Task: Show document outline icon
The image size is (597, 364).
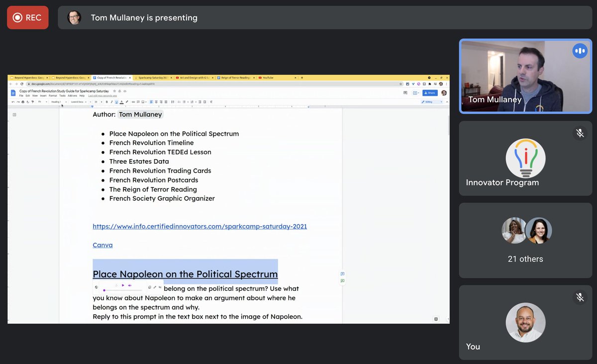Action: (x=14, y=114)
